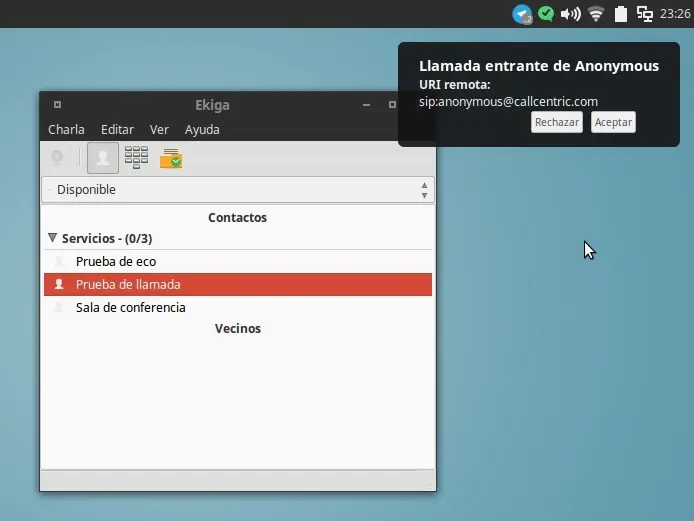
Task: Open the Ayuda menu
Action: point(202,130)
